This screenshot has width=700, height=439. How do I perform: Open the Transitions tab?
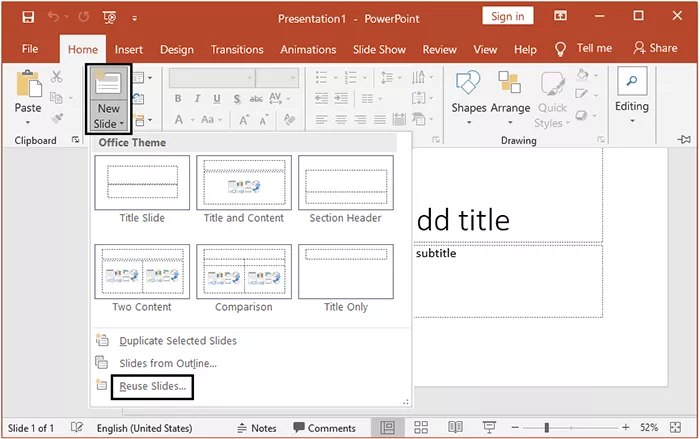pos(237,49)
